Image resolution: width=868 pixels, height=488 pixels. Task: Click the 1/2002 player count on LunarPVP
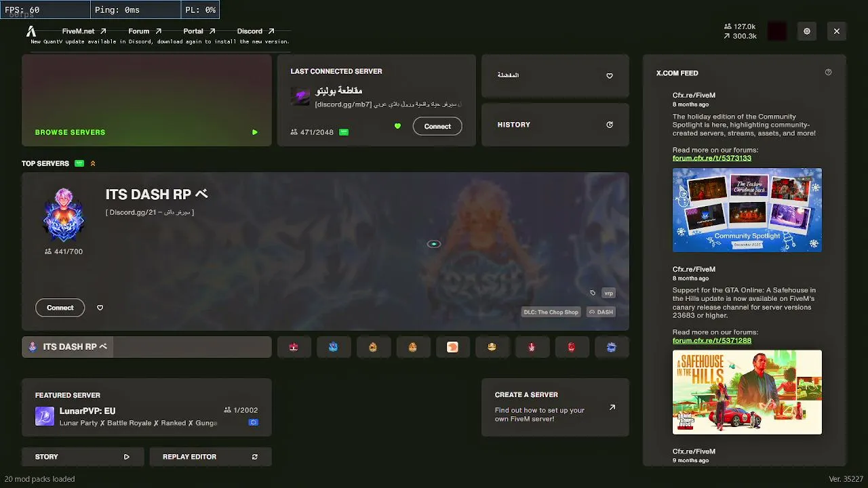(x=241, y=410)
